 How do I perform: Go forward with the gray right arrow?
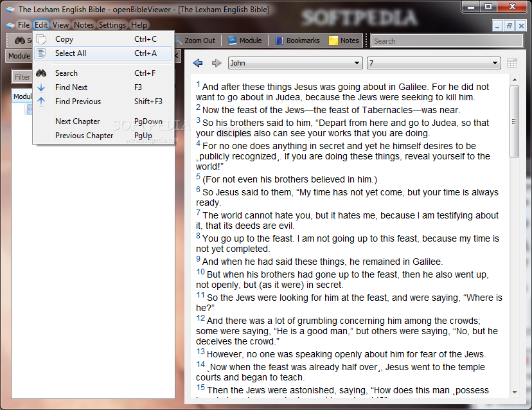point(216,63)
